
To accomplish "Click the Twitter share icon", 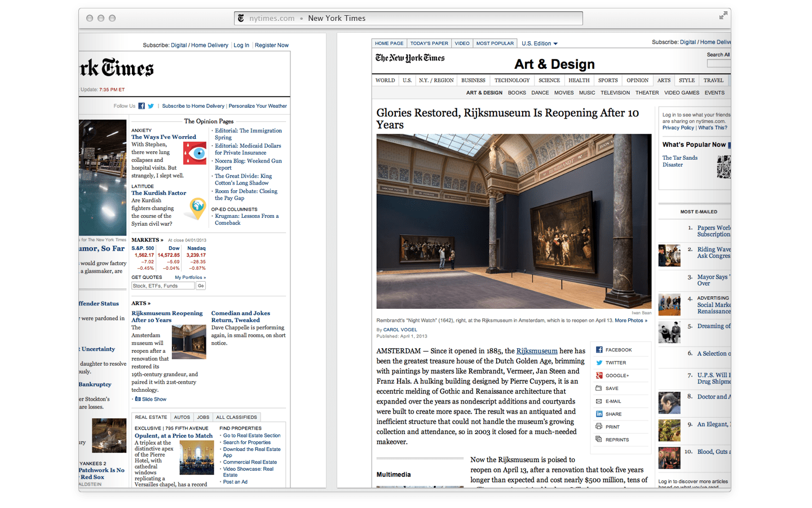I will click(x=599, y=363).
